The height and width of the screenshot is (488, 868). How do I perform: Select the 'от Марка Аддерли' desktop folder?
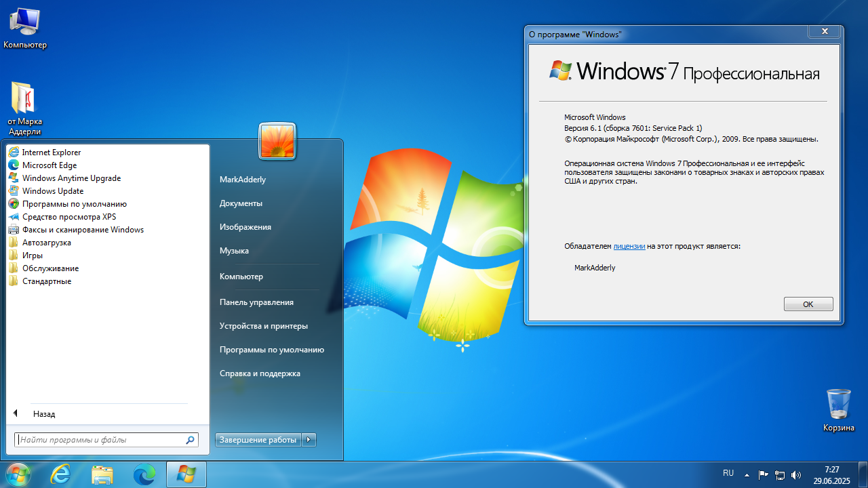25,108
